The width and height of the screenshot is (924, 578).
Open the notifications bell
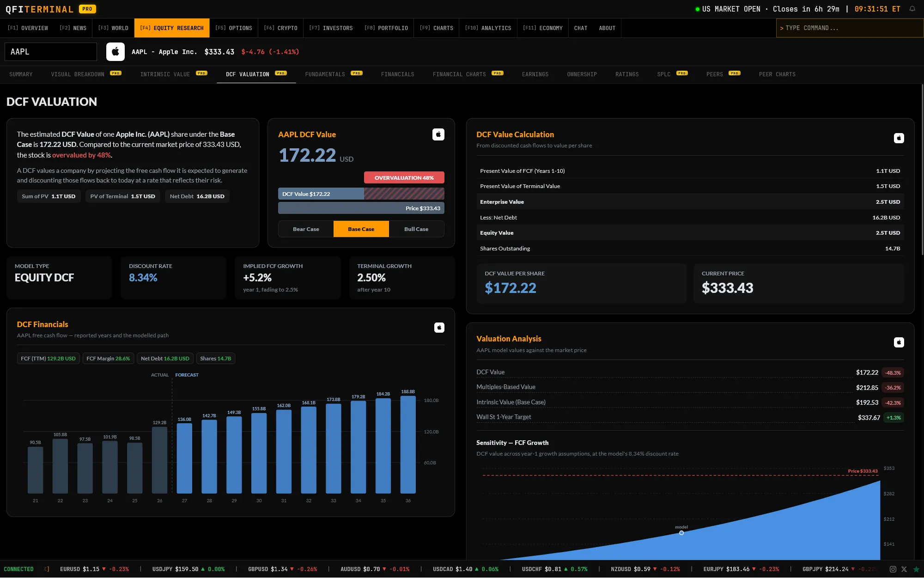click(x=912, y=9)
